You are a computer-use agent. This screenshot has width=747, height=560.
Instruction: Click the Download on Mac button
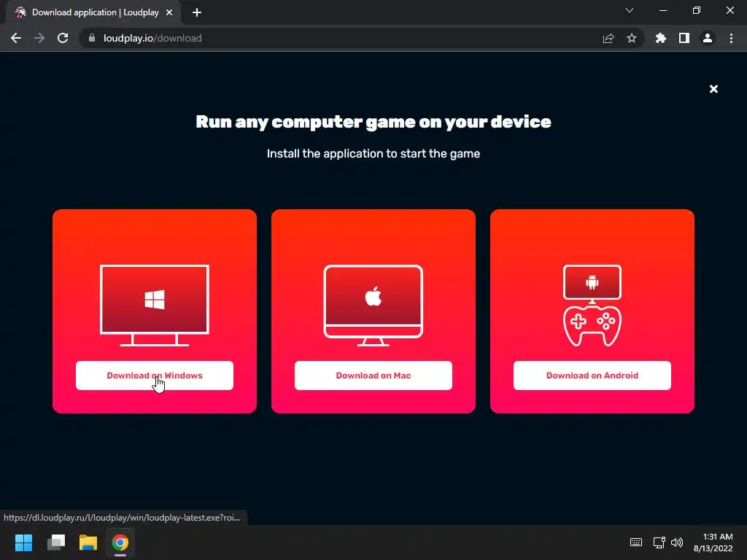coord(373,376)
